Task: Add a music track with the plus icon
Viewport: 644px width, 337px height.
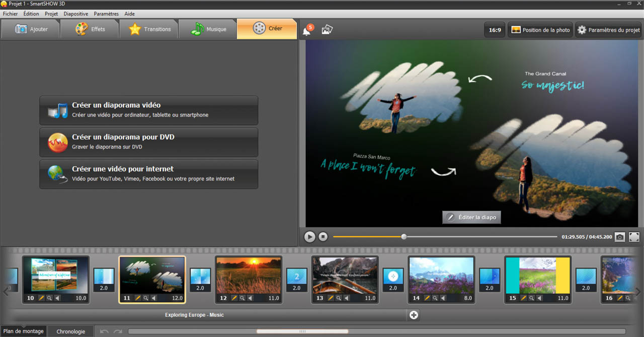Action: pos(414,315)
